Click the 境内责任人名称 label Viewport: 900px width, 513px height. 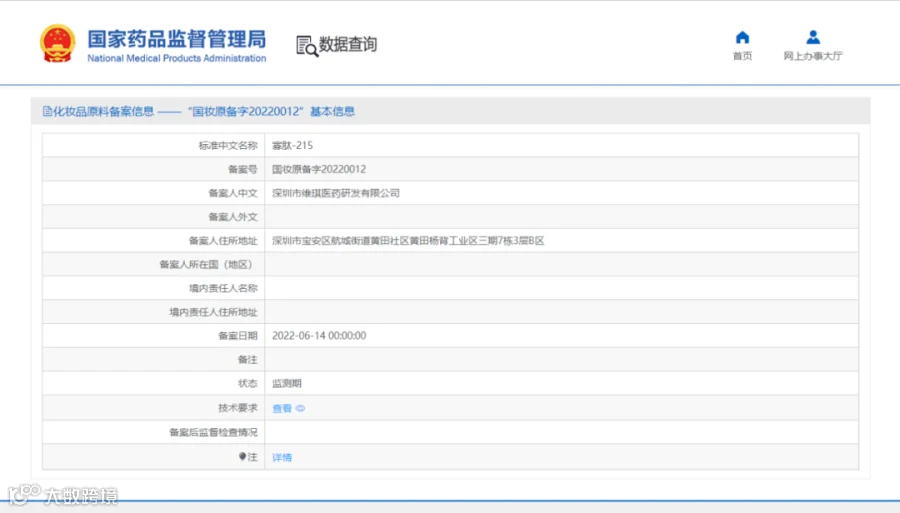[223, 288]
